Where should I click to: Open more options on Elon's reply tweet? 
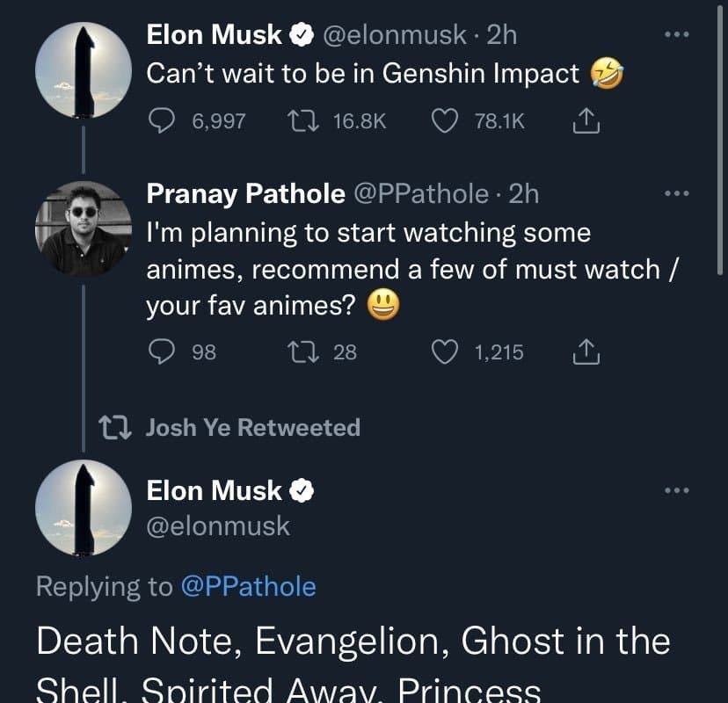[677, 490]
